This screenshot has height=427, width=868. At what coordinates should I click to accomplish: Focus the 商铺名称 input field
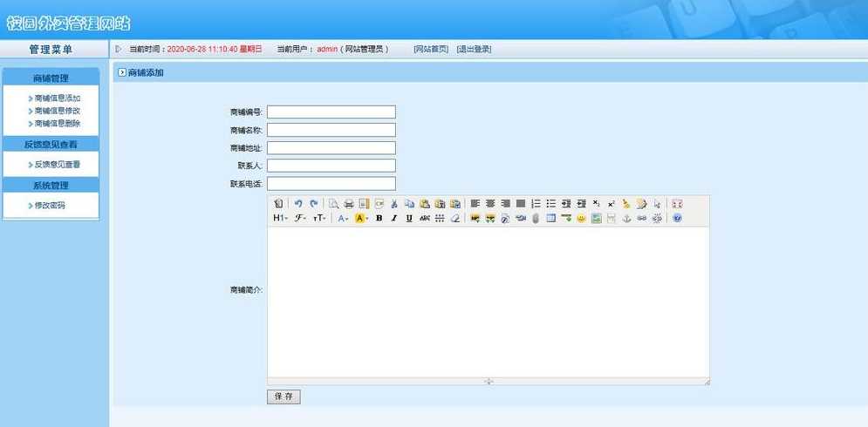point(331,130)
